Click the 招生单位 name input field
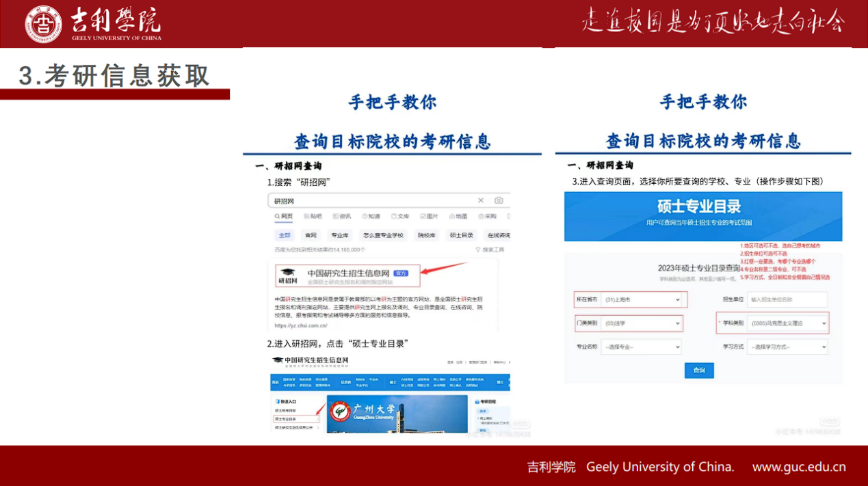Viewport: 868px width, 486px height. [787, 299]
